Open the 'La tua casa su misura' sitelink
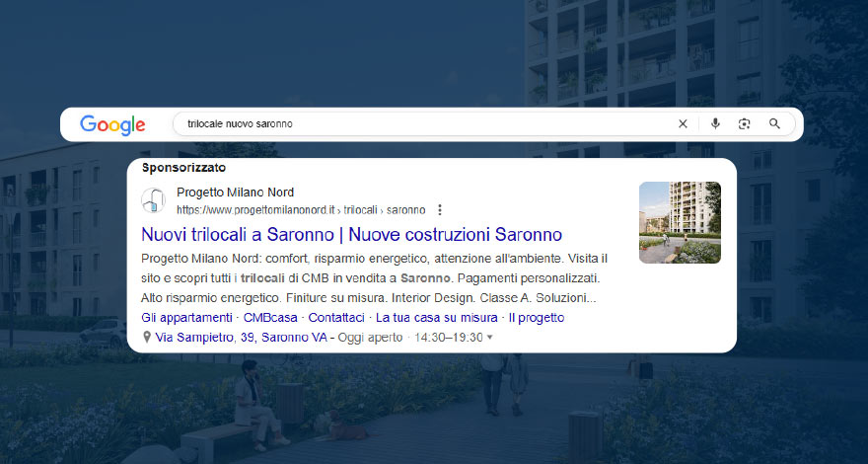The height and width of the screenshot is (464, 868). point(436,318)
